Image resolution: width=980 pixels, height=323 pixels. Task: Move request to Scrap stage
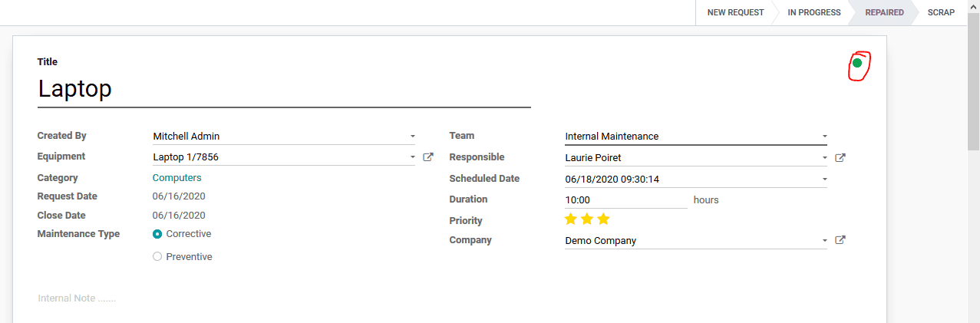[941, 13]
